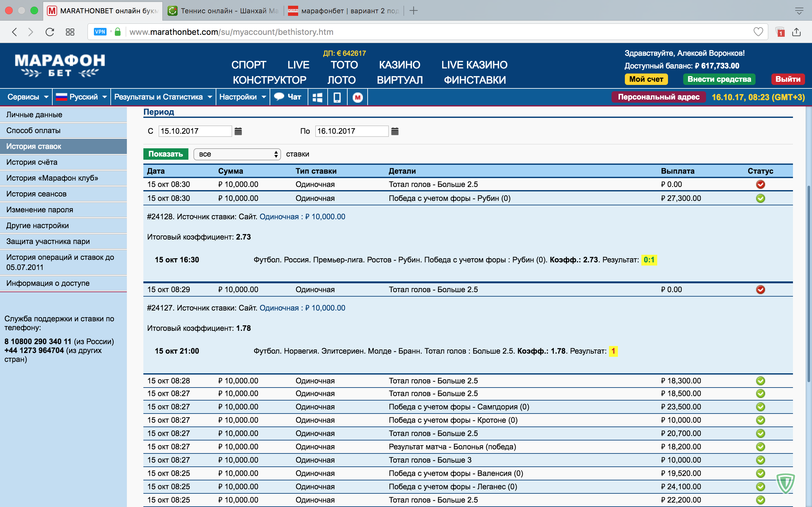
Task: Open the browser tab grid view icon
Action: (70, 32)
